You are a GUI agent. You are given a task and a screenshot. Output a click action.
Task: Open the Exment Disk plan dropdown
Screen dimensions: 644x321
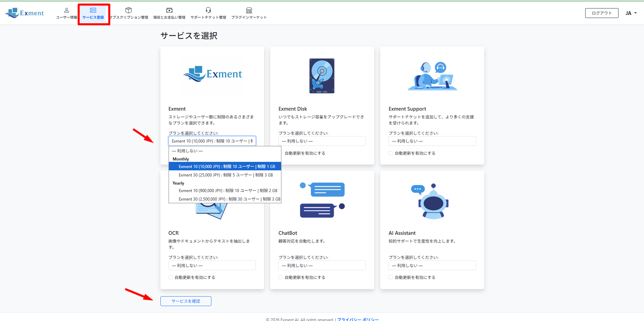click(x=322, y=141)
